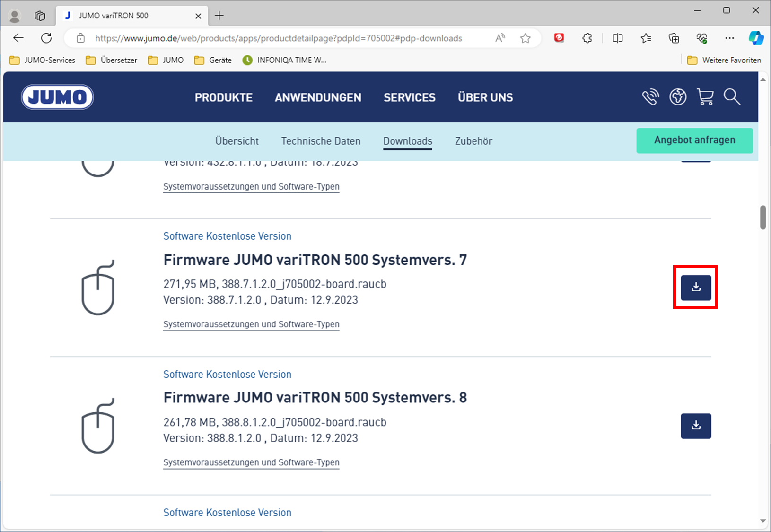This screenshot has height=532, width=771.
Task: Switch to Zubehör tab
Action: click(x=473, y=141)
